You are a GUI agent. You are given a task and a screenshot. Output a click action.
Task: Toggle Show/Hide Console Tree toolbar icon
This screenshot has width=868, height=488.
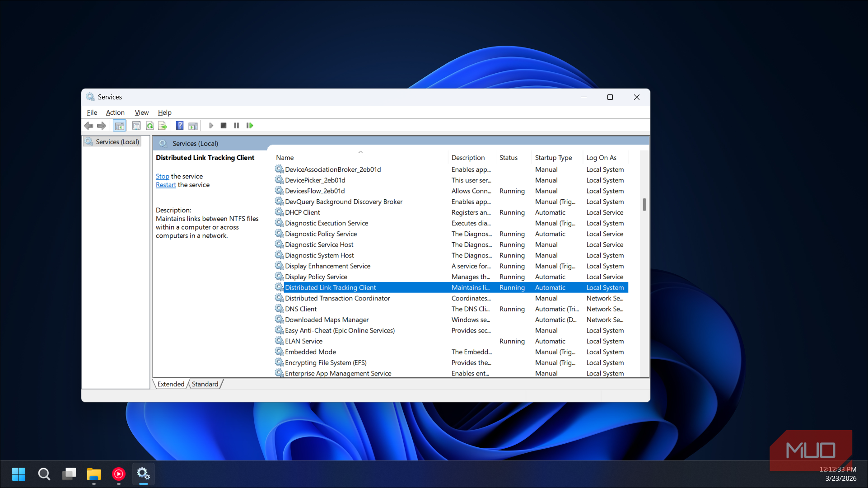pyautogui.click(x=119, y=126)
